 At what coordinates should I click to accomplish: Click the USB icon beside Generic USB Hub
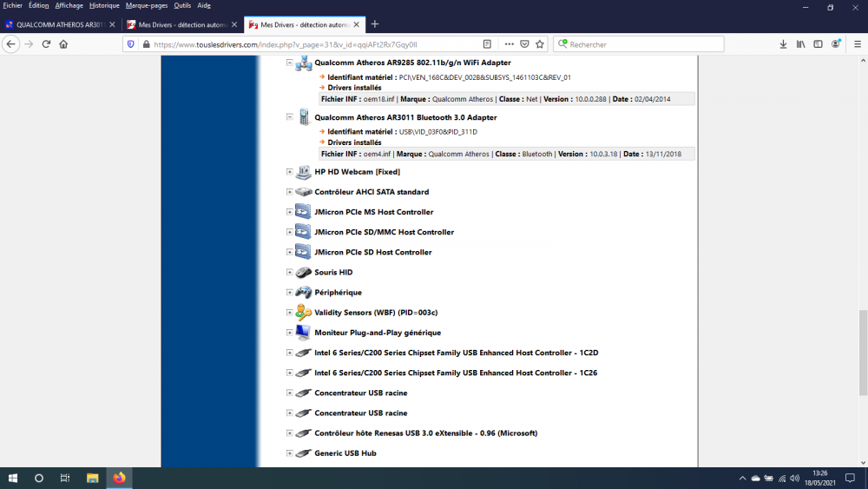(x=303, y=453)
